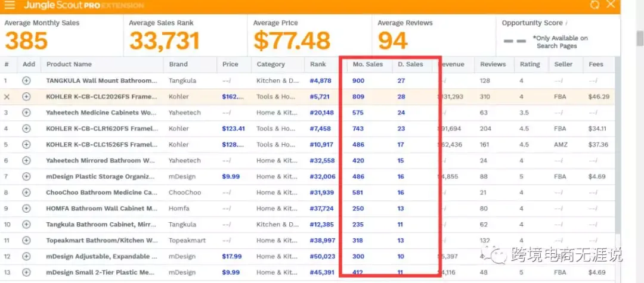Viewport: 644px width, 283px height.
Task: Add KOHLER K-CB-CLR1620FS product
Action: [x=26, y=129]
